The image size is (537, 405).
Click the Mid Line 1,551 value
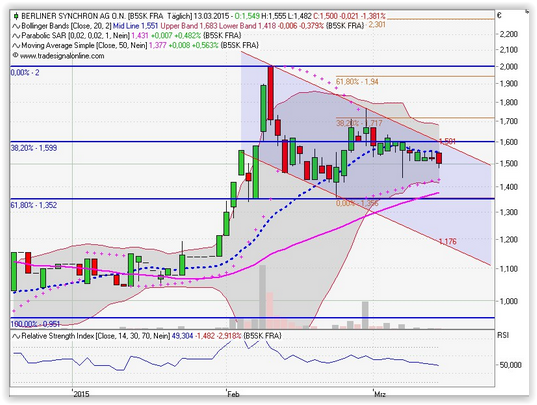pos(136,26)
